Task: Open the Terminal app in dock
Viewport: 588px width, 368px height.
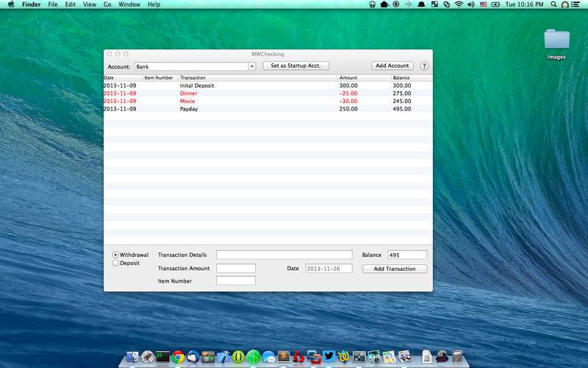Action: click(162, 357)
